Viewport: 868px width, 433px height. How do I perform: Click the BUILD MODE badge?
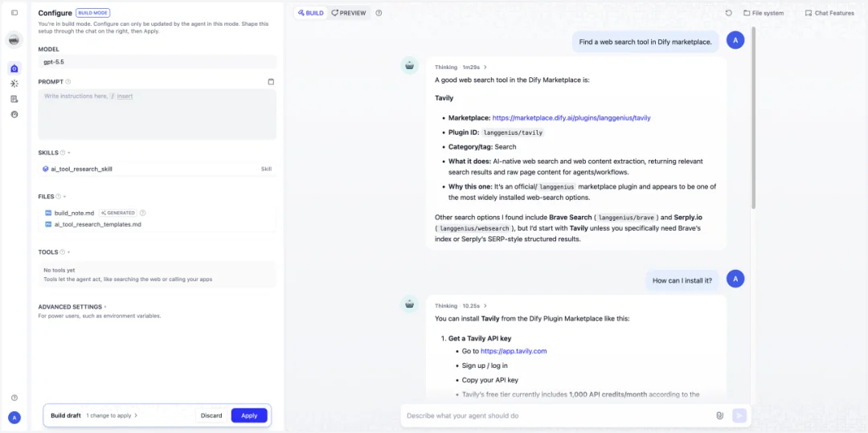[93, 14]
